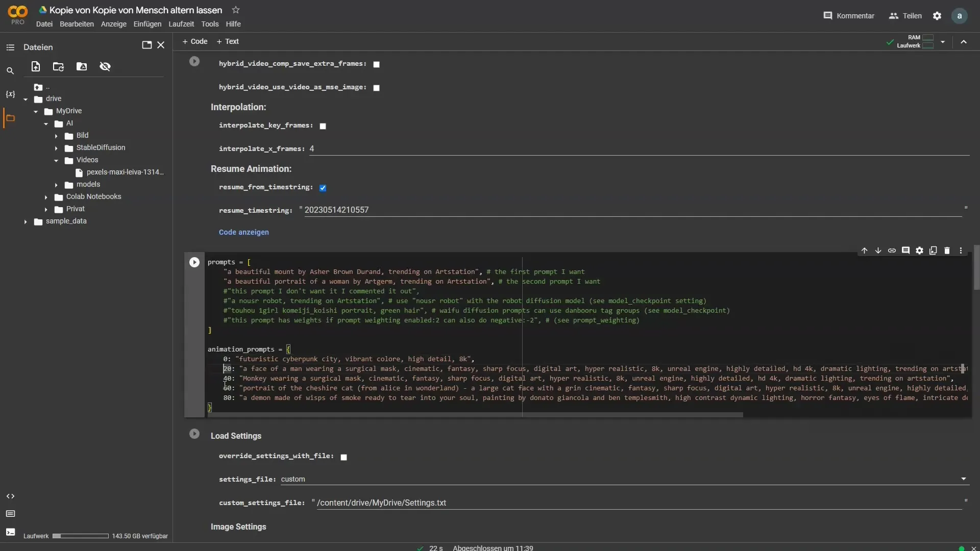This screenshot has width=980, height=551.
Task: Run the Load Settings cell
Action: pyautogui.click(x=194, y=434)
